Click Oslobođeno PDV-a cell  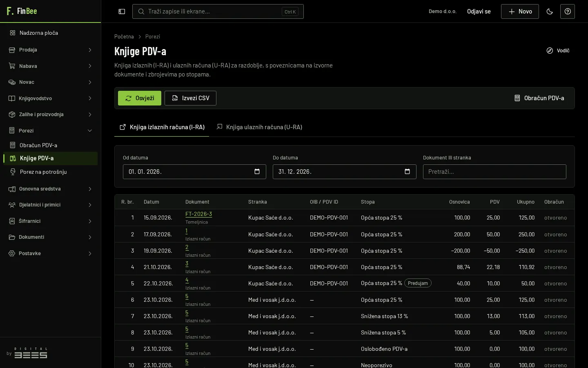[x=384, y=349]
